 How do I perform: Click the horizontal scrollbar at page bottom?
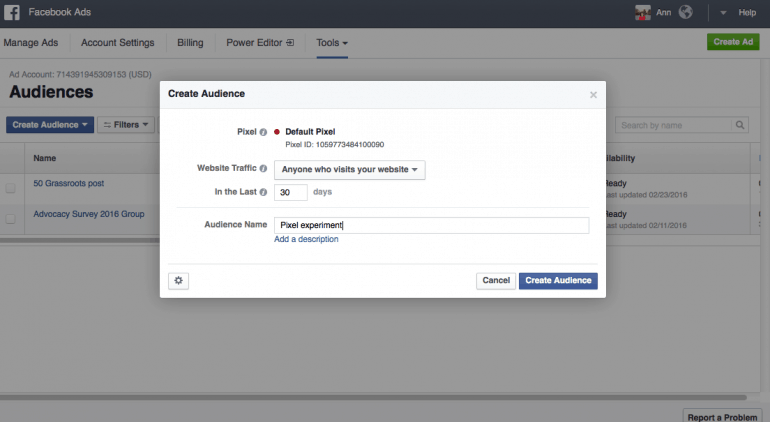[373, 397]
